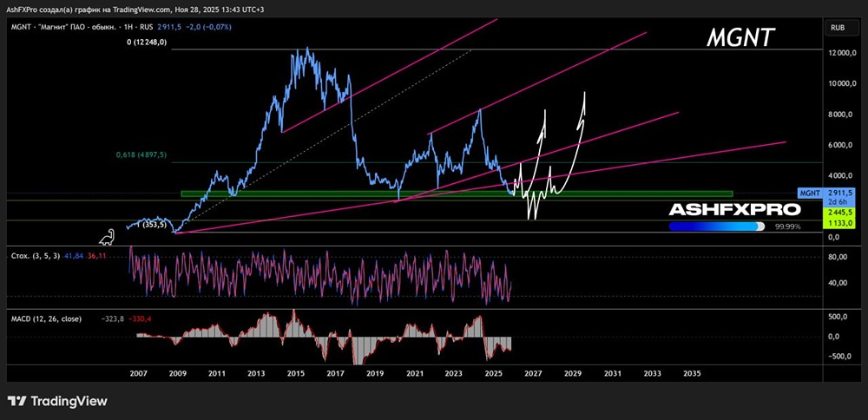Click the 12 000,0 price axis value
This screenshot has width=868, height=420.
click(x=841, y=53)
